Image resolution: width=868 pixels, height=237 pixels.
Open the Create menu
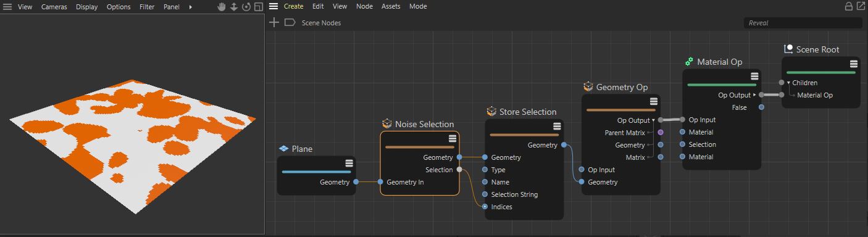tap(293, 6)
